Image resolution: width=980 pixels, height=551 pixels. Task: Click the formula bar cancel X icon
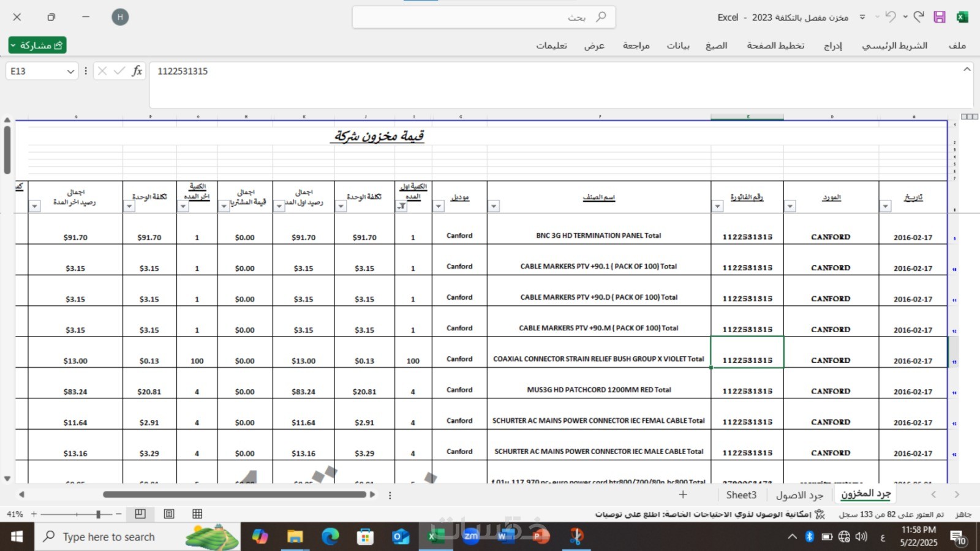(102, 71)
